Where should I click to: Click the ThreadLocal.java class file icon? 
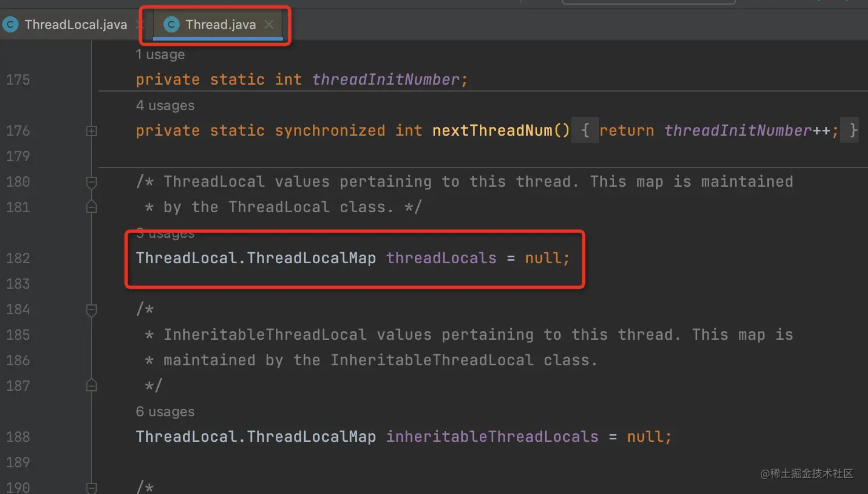pos(10,24)
